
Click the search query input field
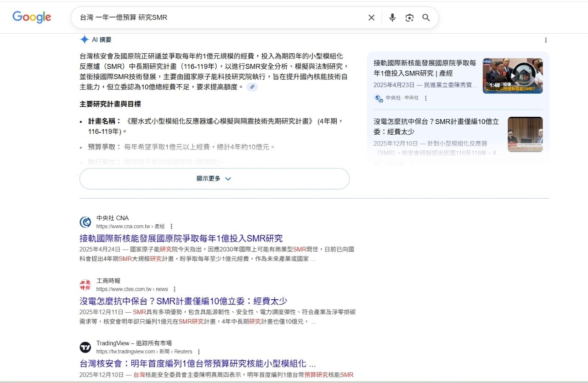(220, 17)
